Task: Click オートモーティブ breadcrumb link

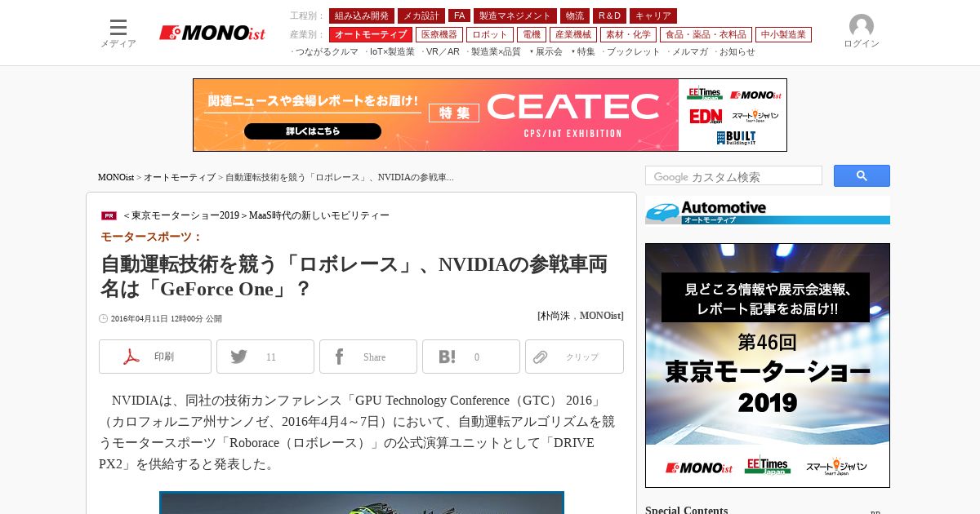Action: 180,177
